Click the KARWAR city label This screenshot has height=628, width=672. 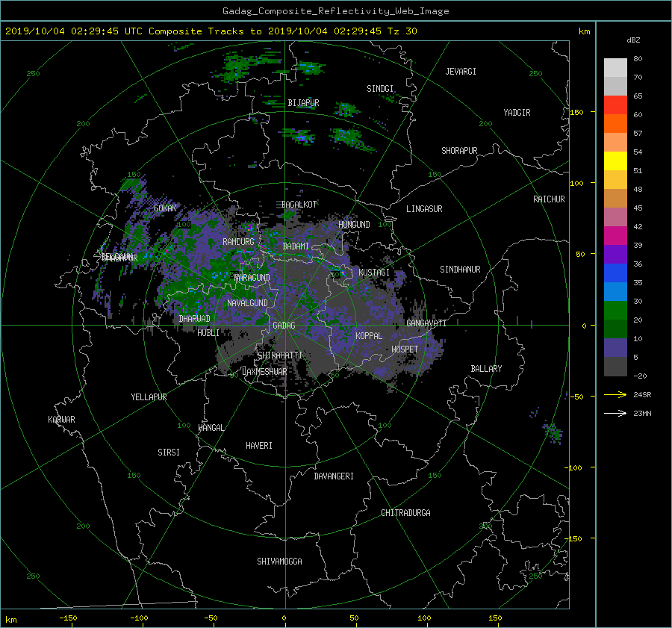click(x=61, y=420)
